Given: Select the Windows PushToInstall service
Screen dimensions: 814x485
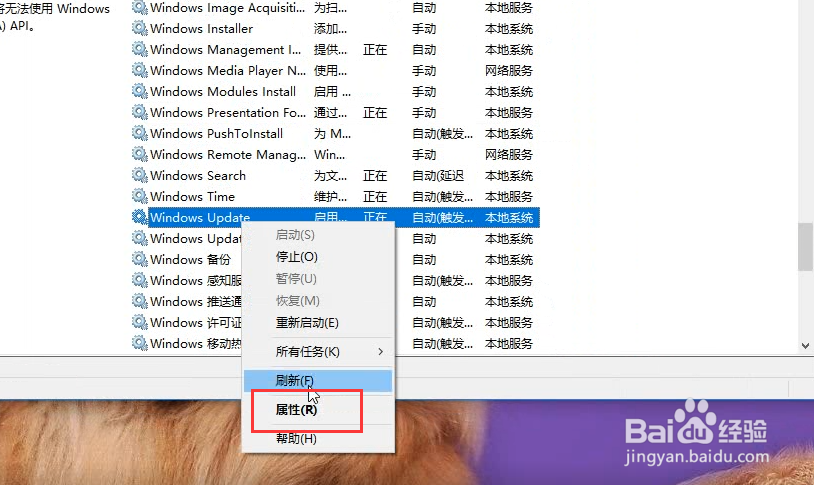Looking at the screenshot, I should (x=216, y=133).
